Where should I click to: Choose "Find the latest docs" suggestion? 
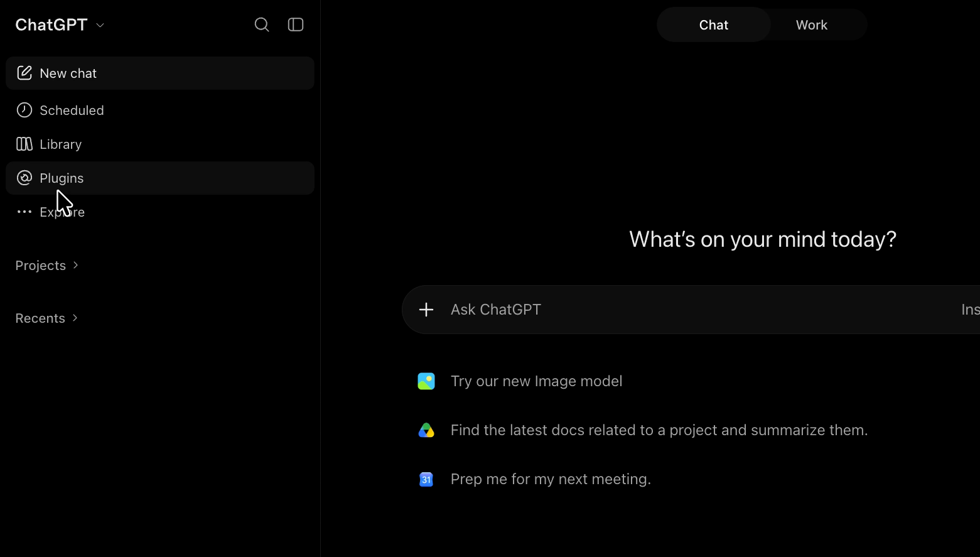coord(659,430)
